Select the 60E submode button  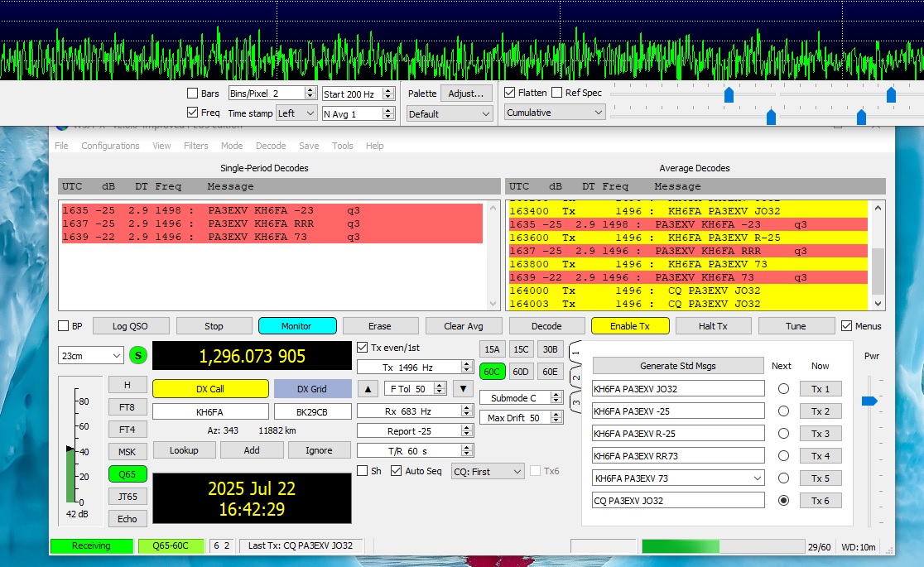tap(551, 372)
